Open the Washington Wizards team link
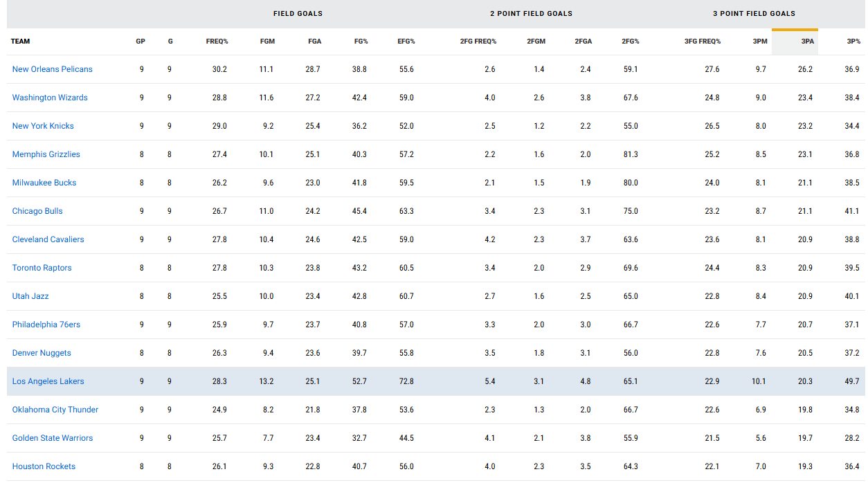868x483 pixels. [x=50, y=98]
